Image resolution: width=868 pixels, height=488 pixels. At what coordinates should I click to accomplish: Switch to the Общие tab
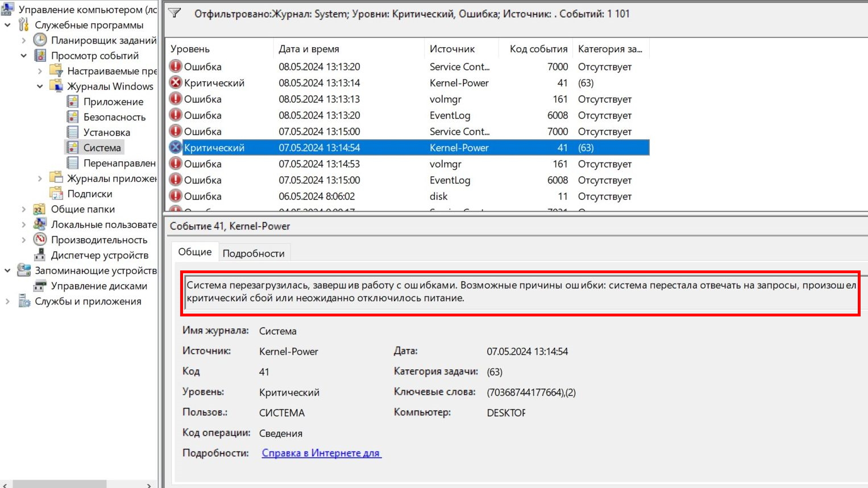click(194, 252)
